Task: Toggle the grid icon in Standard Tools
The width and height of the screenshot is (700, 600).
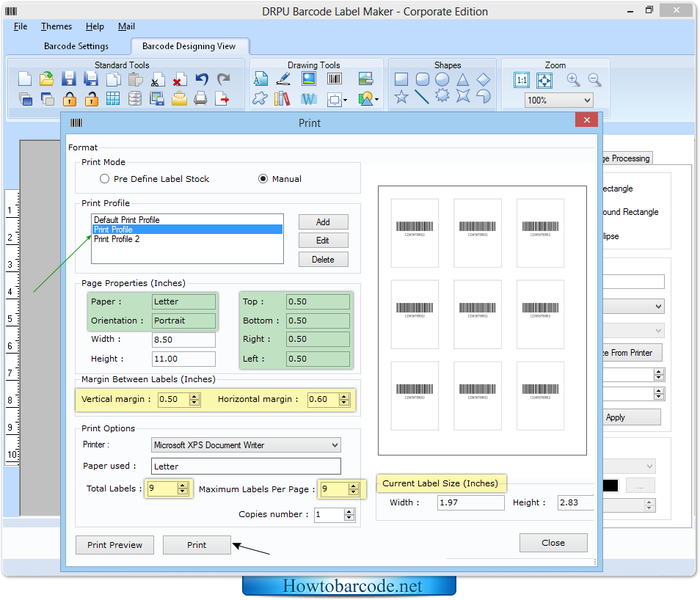Action: [113, 98]
